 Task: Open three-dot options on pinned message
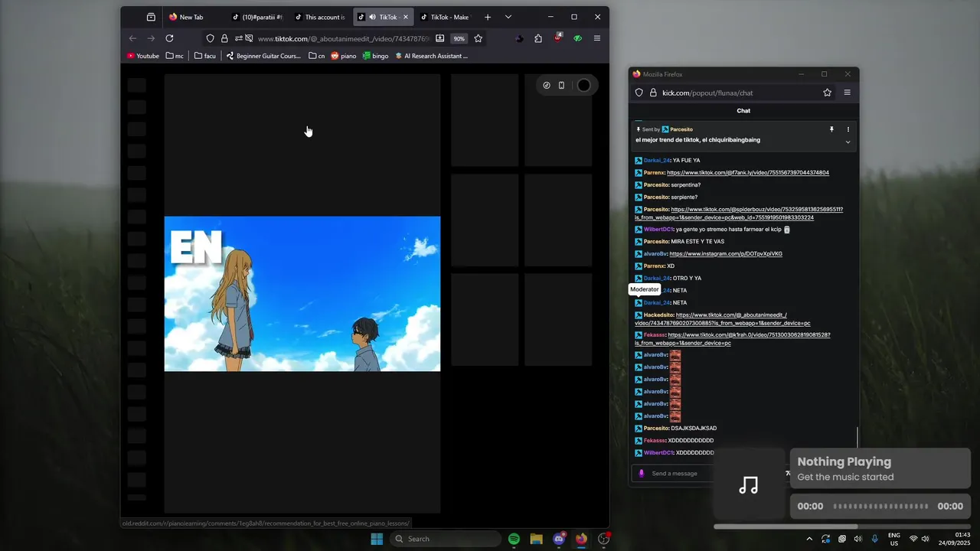point(848,129)
